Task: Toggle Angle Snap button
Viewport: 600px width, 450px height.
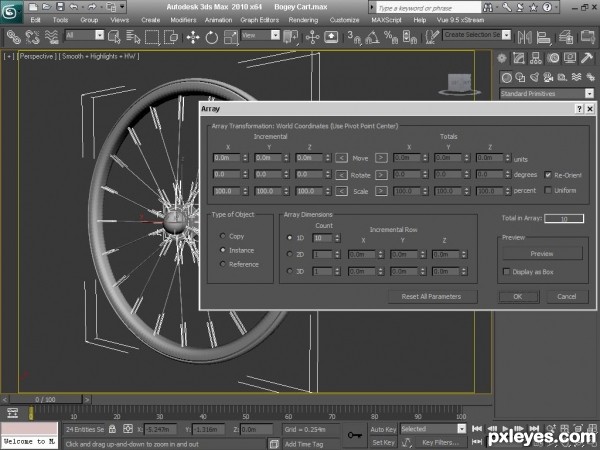Action: pos(372,37)
